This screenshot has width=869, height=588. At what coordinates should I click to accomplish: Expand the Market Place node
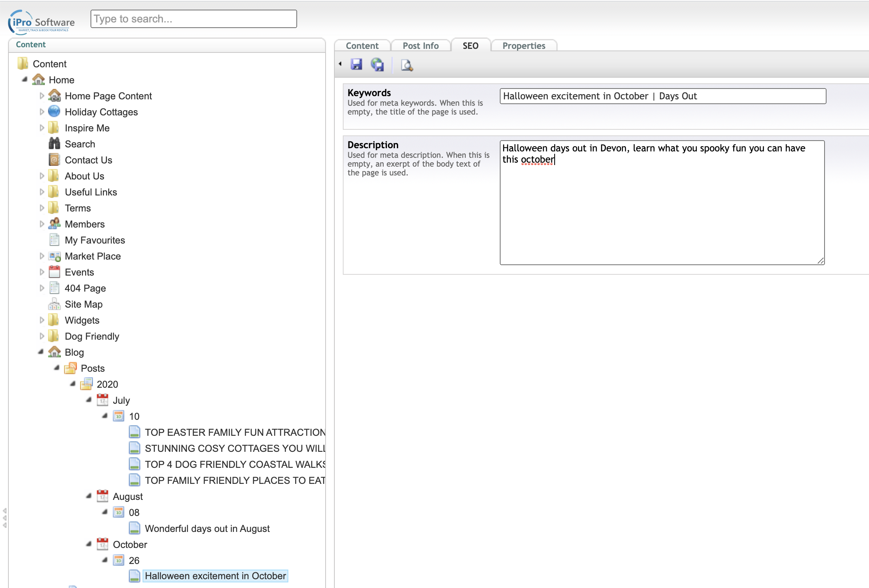42,256
